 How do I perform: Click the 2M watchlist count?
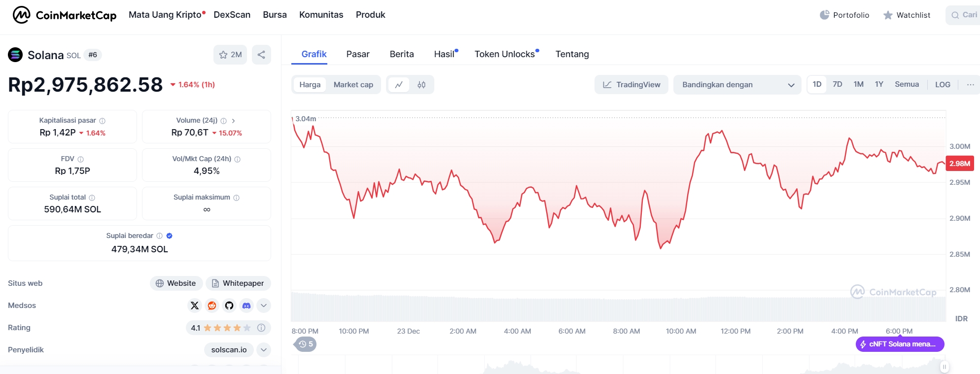click(236, 55)
